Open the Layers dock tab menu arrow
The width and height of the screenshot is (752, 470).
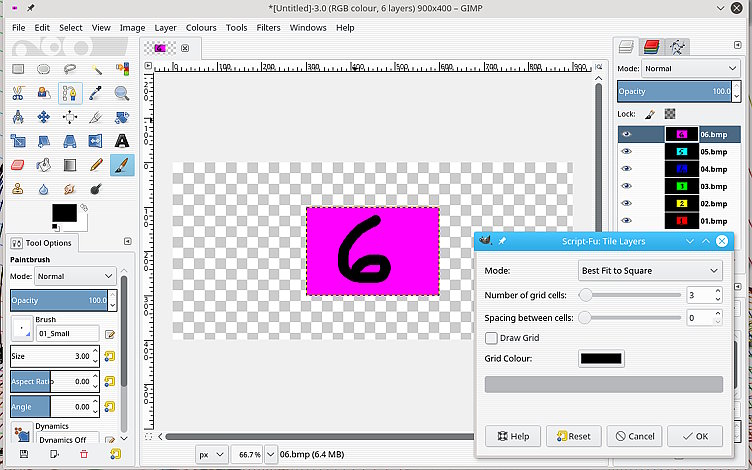(738, 45)
